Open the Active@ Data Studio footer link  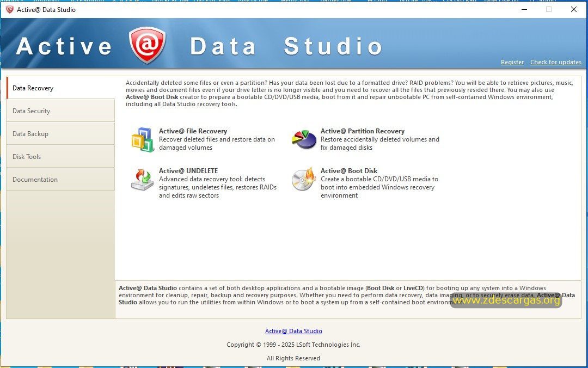[293, 331]
